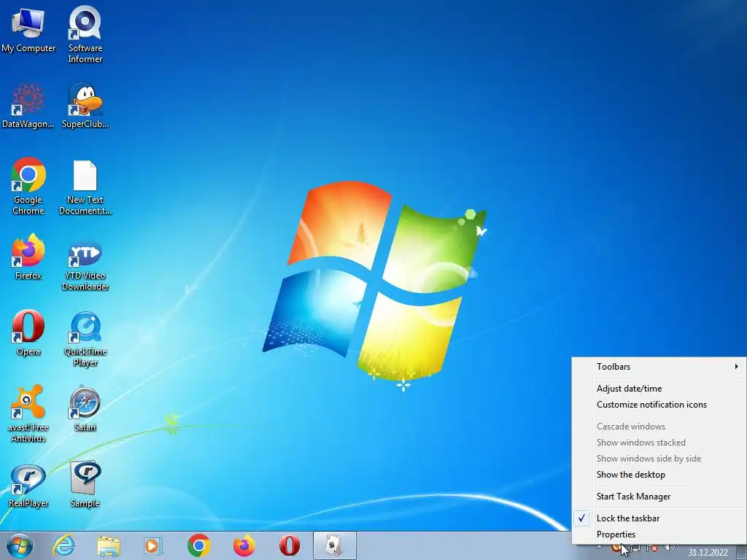
Task: Choose Adjust date/time from context menu
Action: click(x=659, y=389)
